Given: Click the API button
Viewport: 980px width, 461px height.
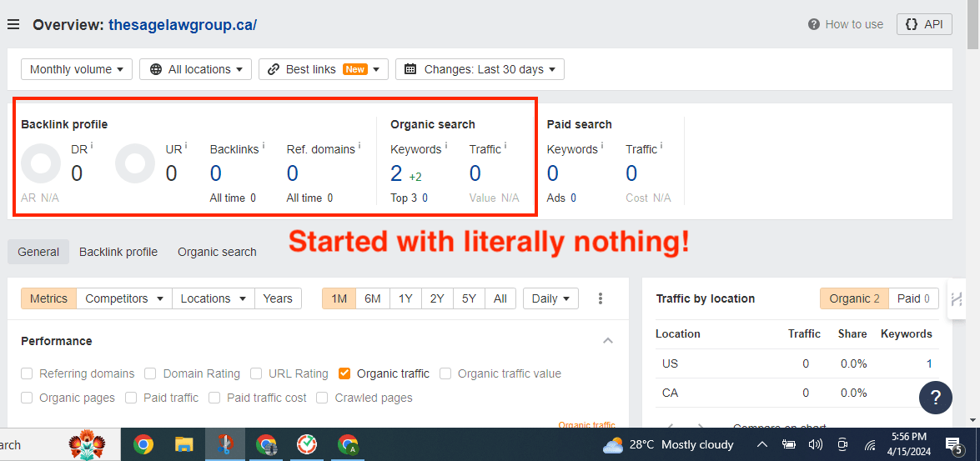Looking at the screenshot, I should tap(924, 24).
